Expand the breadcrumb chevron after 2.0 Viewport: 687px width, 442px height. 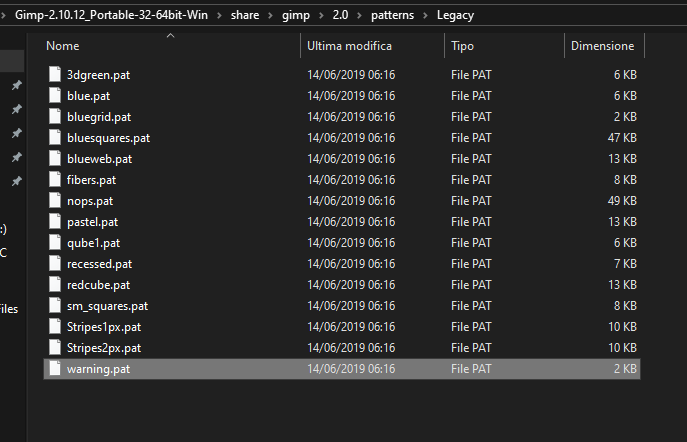point(359,15)
